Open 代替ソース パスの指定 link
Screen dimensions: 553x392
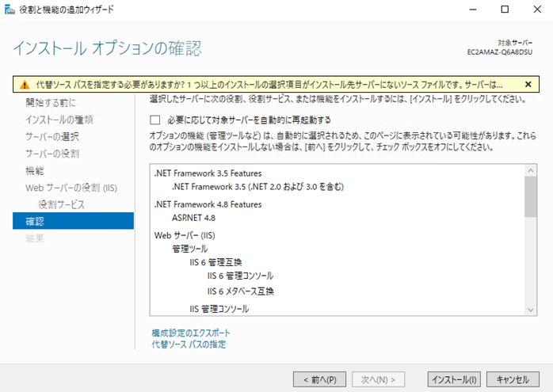tap(189, 344)
